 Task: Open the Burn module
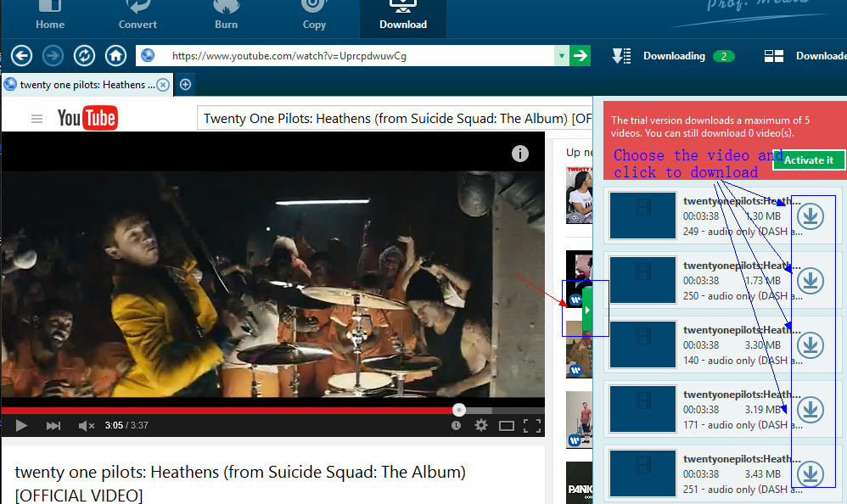coord(226,16)
